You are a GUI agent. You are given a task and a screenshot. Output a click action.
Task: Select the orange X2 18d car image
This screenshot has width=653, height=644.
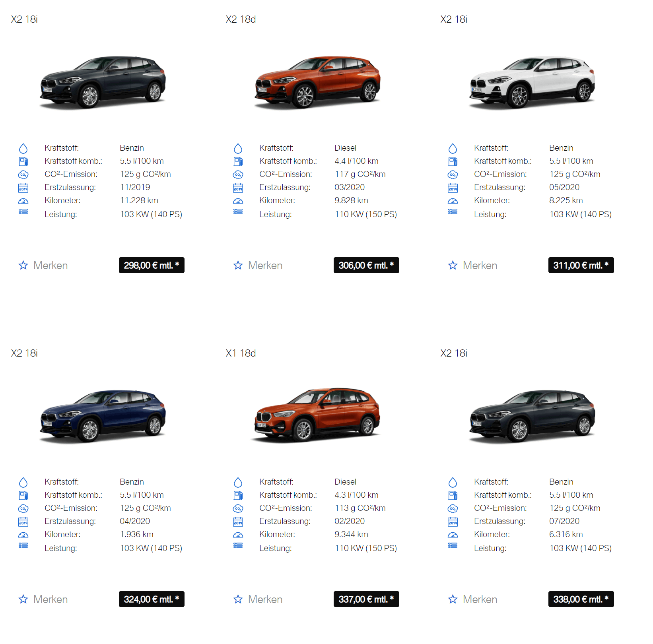(x=318, y=82)
